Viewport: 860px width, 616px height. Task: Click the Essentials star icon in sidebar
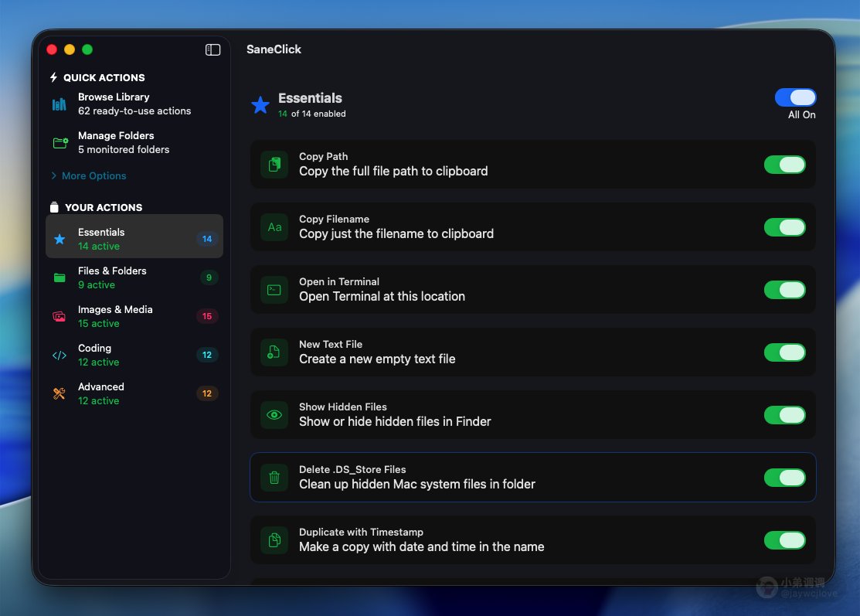(59, 239)
